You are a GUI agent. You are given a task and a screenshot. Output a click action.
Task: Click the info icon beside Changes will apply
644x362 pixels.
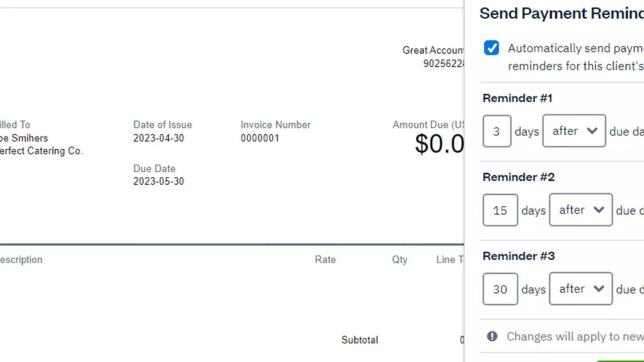(492, 336)
